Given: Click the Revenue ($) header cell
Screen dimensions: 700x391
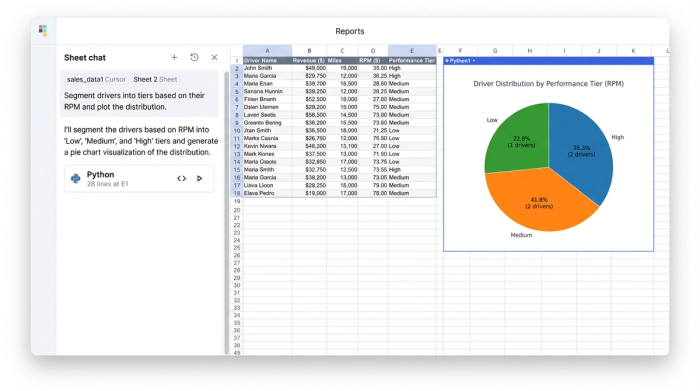Looking at the screenshot, I should [x=309, y=60].
